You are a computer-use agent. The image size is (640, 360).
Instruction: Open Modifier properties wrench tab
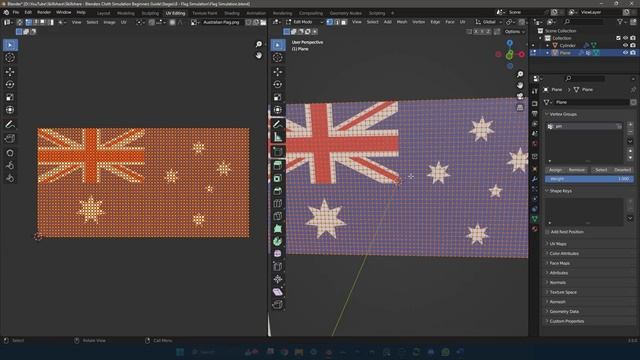535,179
